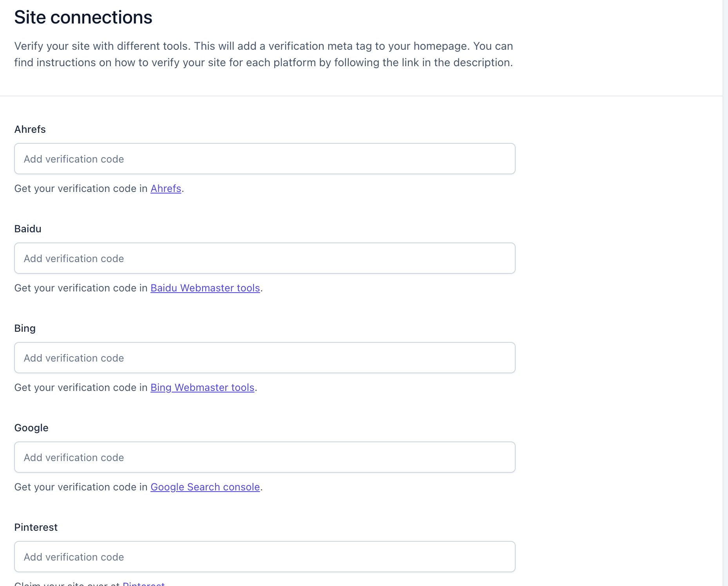Click the Pinterest verification code input
This screenshot has height=586, width=728.
[264, 557]
